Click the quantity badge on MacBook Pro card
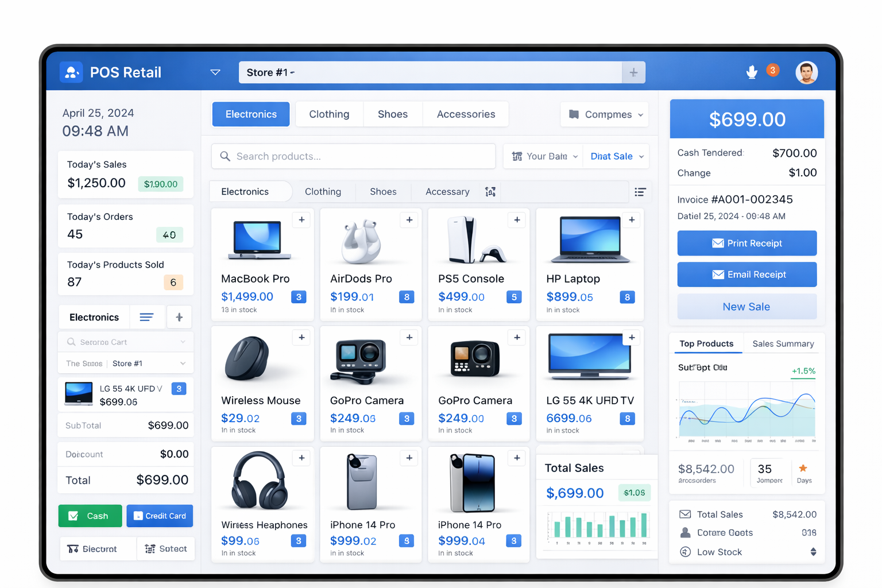Screen dimensions: 882x588 click(299, 297)
